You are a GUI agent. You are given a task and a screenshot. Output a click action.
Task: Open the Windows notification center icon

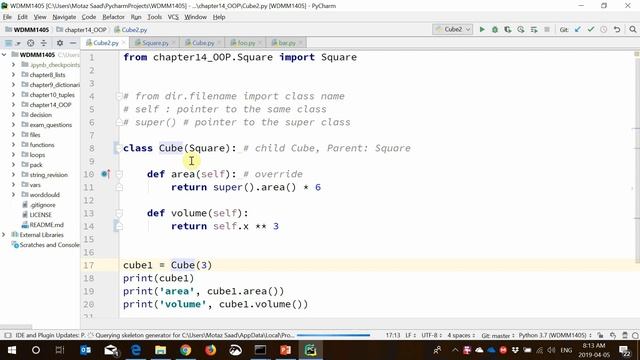624,350
